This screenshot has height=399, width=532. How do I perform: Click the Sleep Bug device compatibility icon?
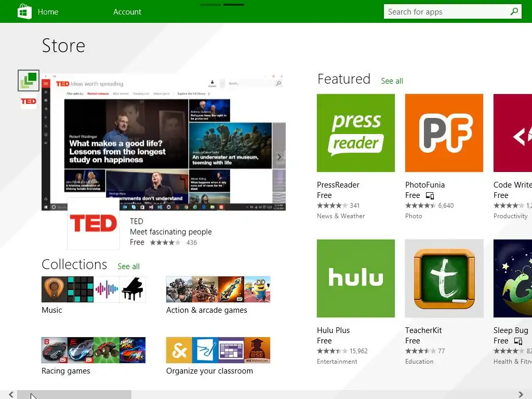pyautogui.click(x=518, y=341)
